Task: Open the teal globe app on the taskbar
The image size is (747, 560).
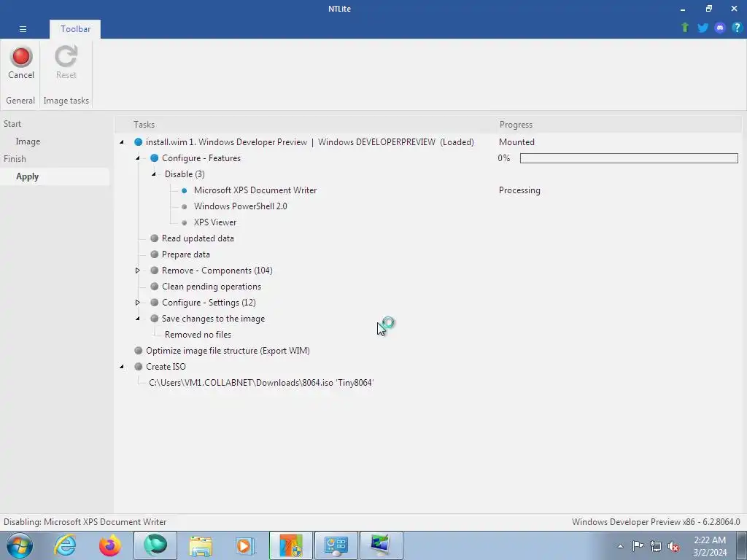Action: pos(155,545)
